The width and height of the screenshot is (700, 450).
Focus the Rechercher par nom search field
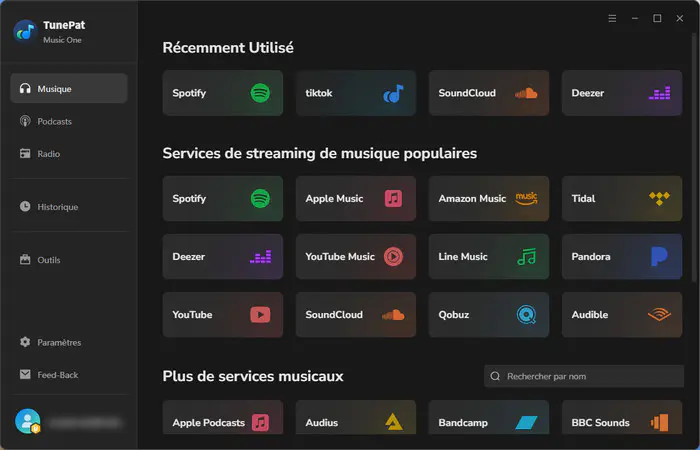(584, 376)
